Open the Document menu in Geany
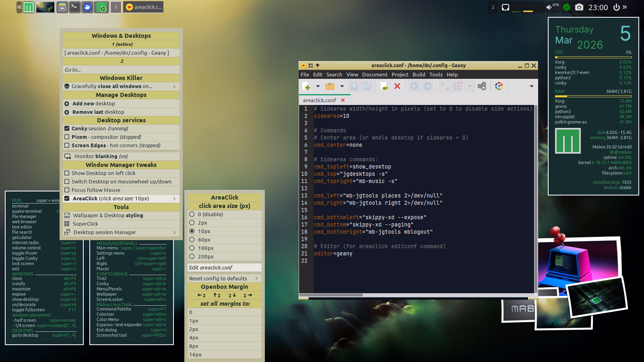 [x=374, y=74]
